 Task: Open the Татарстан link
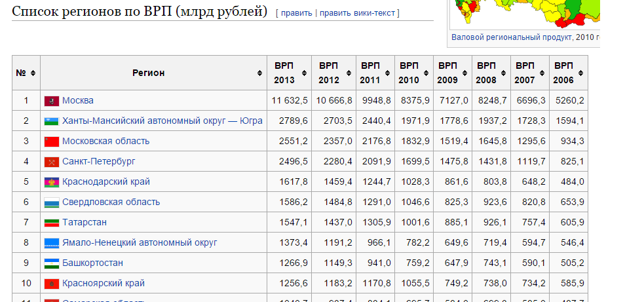click(85, 222)
